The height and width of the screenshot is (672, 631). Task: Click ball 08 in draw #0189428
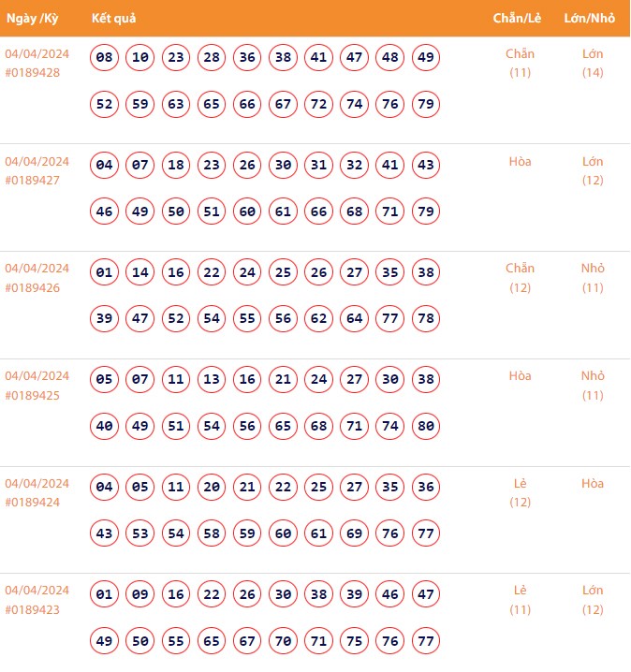click(x=105, y=58)
